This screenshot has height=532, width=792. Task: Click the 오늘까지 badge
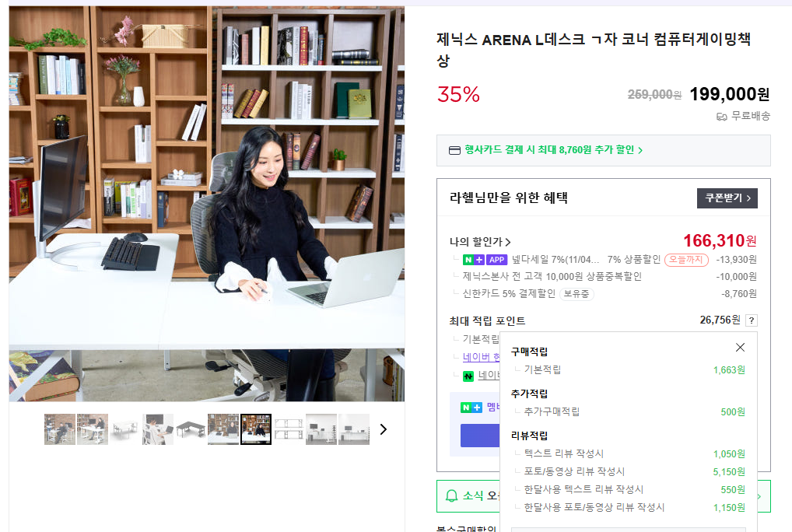point(686,260)
